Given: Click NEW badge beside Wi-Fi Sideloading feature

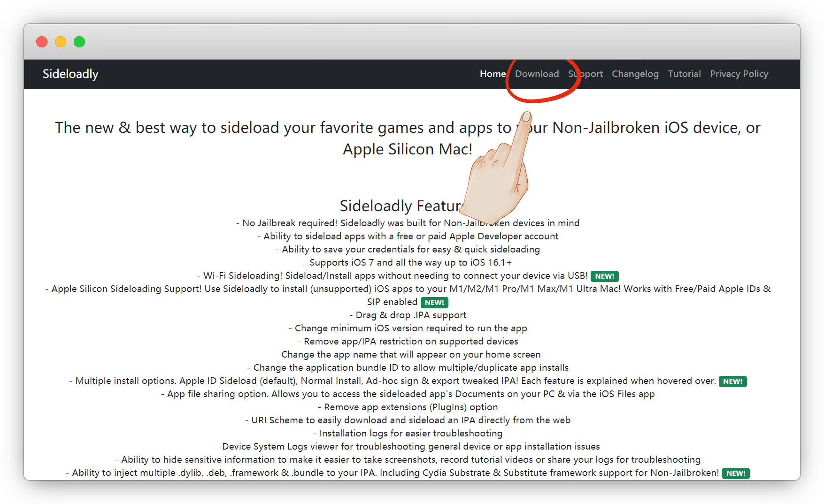Looking at the screenshot, I should coord(604,276).
